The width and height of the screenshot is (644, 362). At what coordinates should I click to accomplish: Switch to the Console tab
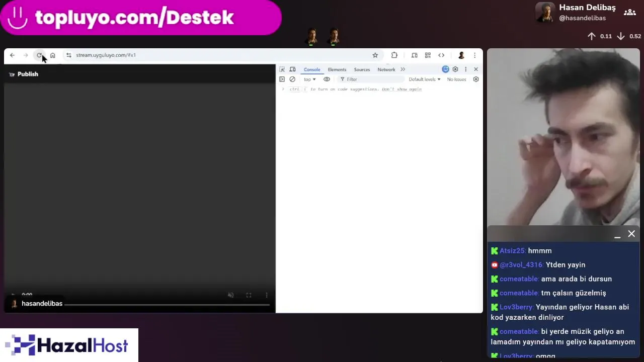tap(312, 69)
